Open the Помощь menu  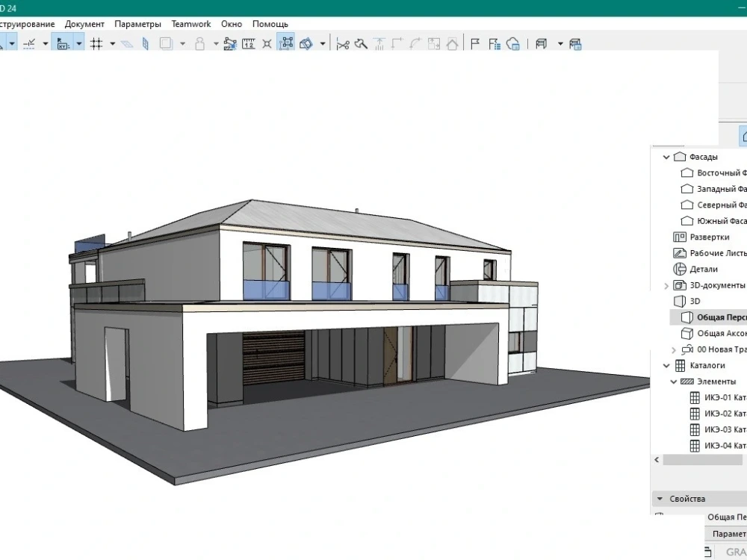(270, 24)
